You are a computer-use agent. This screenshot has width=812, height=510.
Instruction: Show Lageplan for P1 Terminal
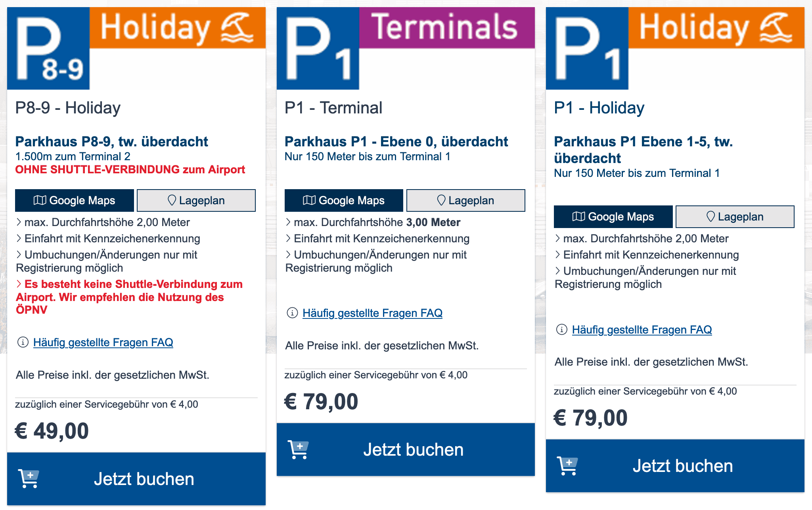point(465,201)
